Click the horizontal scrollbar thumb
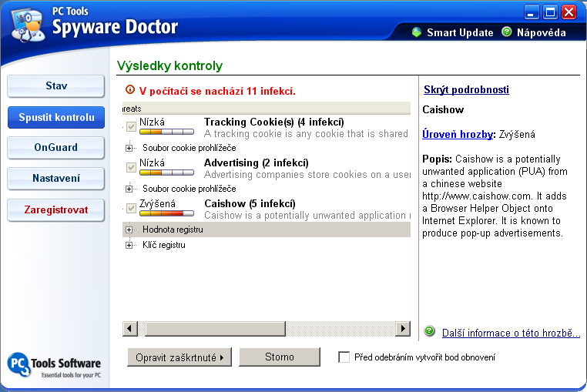 coord(215,329)
